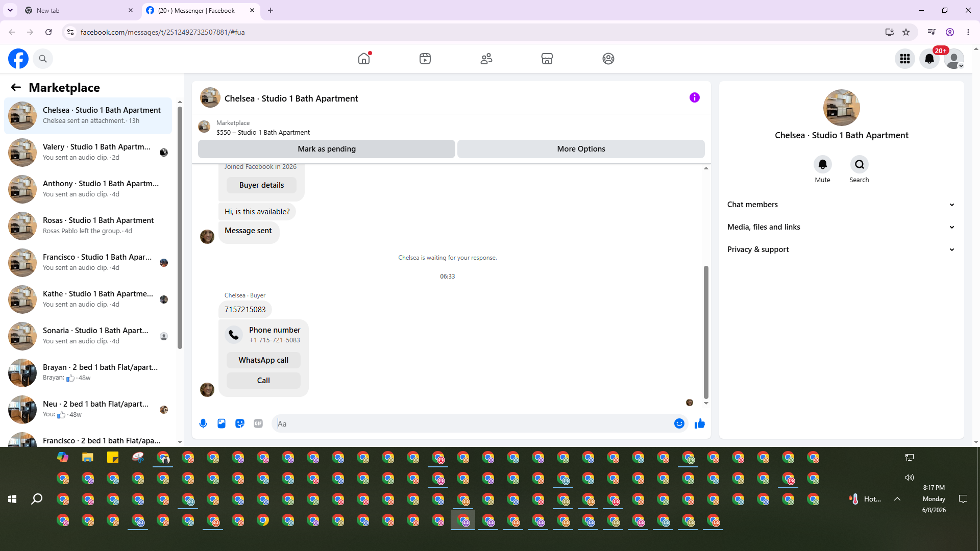Click the Call button for Chelsea
Screen dimensions: 980x551
pyautogui.click(x=263, y=381)
